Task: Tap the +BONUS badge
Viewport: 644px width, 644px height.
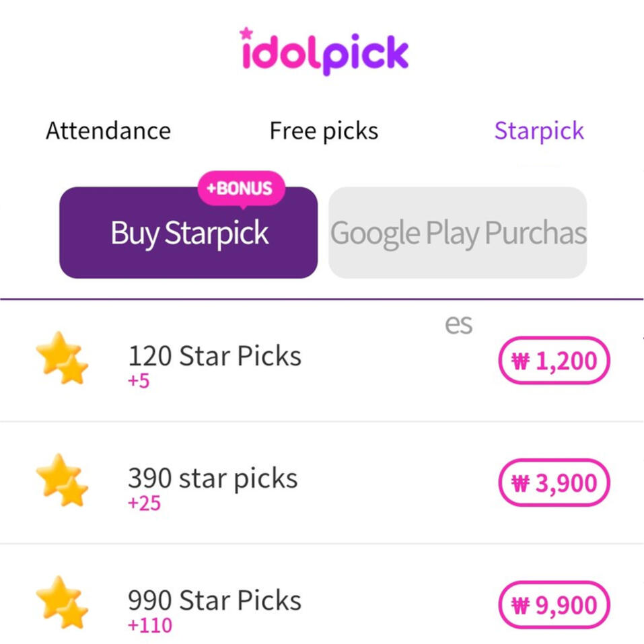Action: (240, 188)
